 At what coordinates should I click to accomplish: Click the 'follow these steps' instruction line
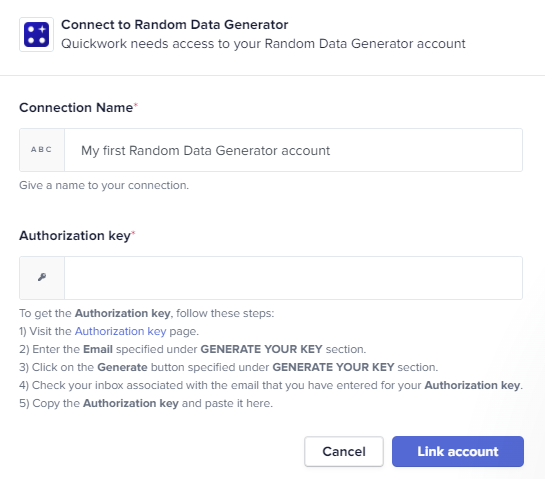coord(147,313)
